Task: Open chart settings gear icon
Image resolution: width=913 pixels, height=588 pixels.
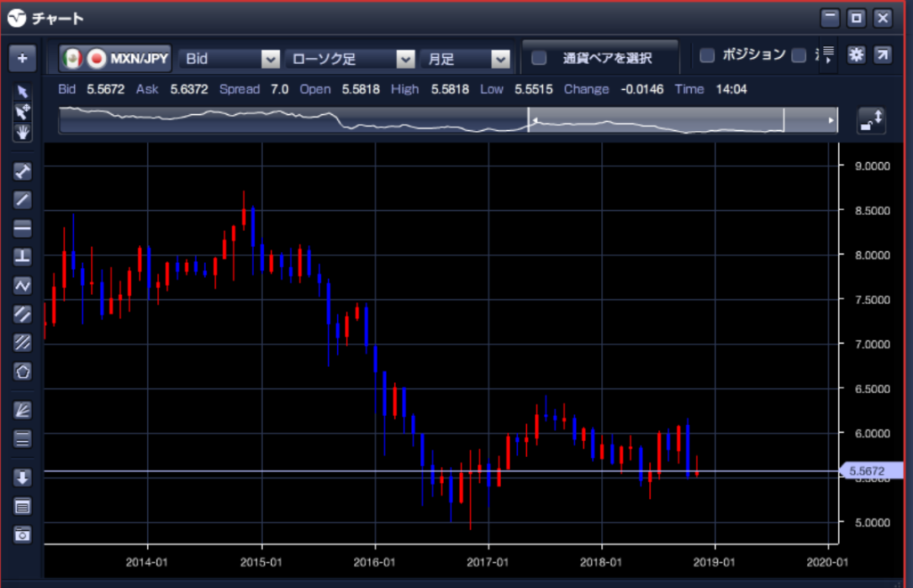Action: (856, 54)
